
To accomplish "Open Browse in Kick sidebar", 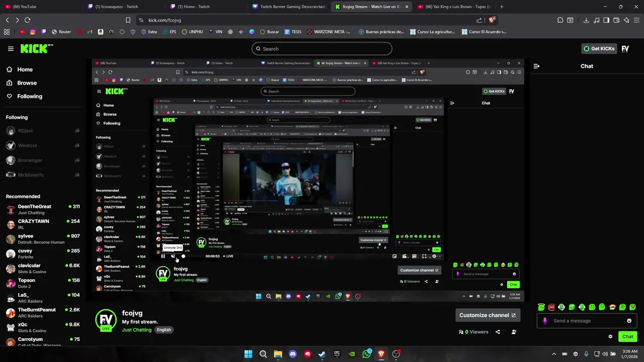I will click(22, 83).
